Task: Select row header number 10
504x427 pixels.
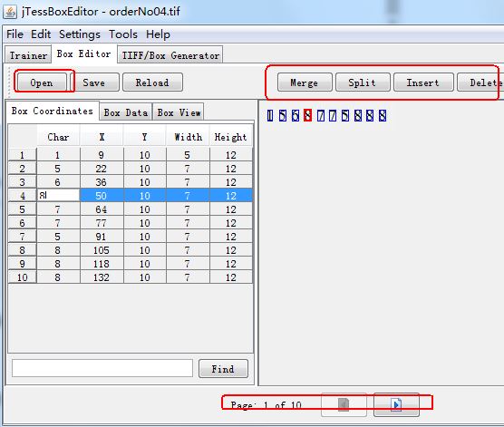Action: tap(22, 277)
